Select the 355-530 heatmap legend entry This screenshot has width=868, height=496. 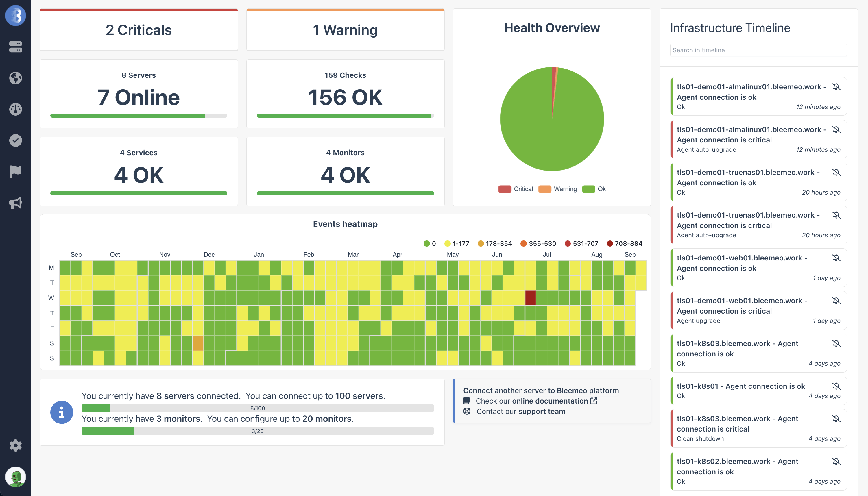pyautogui.click(x=538, y=244)
